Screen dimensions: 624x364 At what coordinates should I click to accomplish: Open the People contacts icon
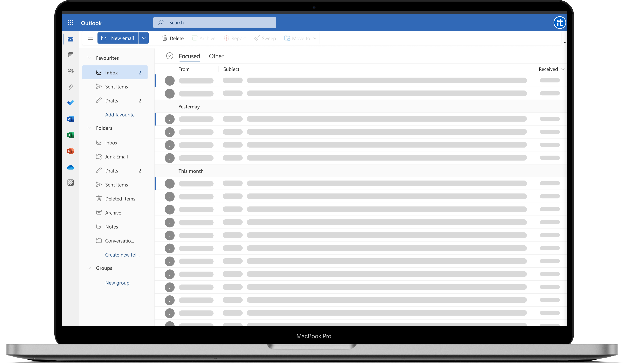coord(71,71)
